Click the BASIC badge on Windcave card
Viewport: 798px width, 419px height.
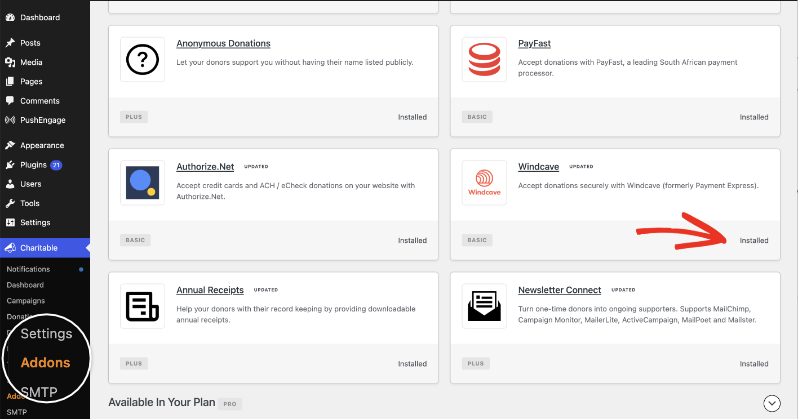[x=477, y=240]
